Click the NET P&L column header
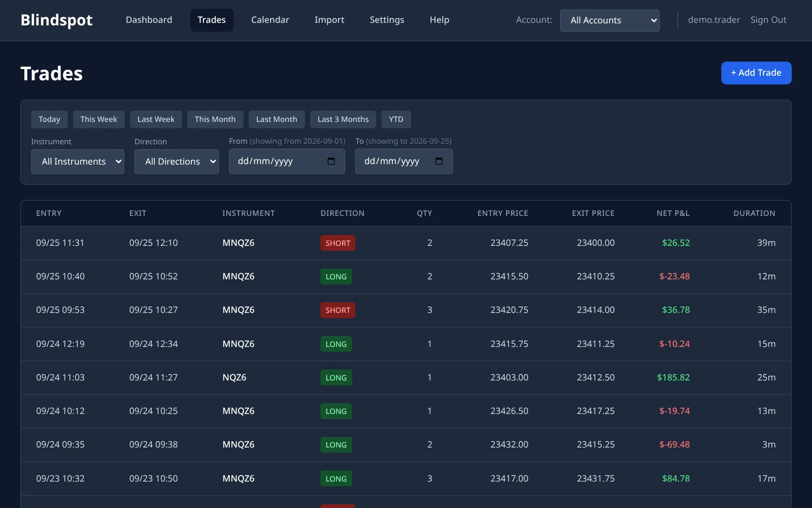 tap(673, 213)
